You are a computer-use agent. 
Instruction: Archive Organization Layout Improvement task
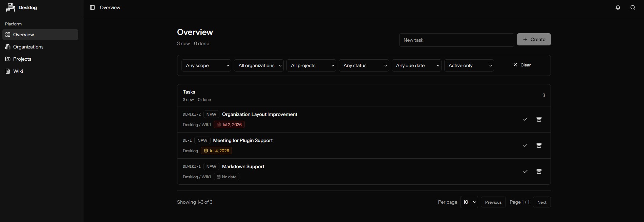point(539,119)
